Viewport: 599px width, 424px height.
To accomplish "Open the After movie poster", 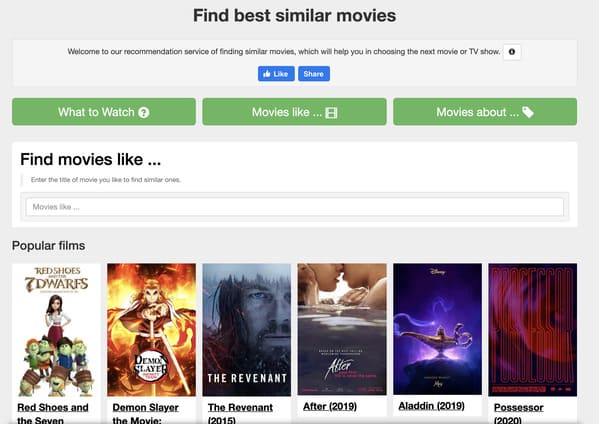I will pyautogui.click(x=342, y=329).
